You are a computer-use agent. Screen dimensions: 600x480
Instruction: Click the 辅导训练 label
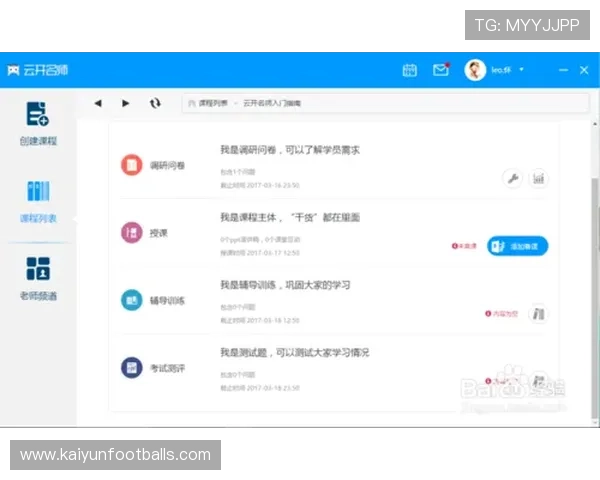(167, 300)
